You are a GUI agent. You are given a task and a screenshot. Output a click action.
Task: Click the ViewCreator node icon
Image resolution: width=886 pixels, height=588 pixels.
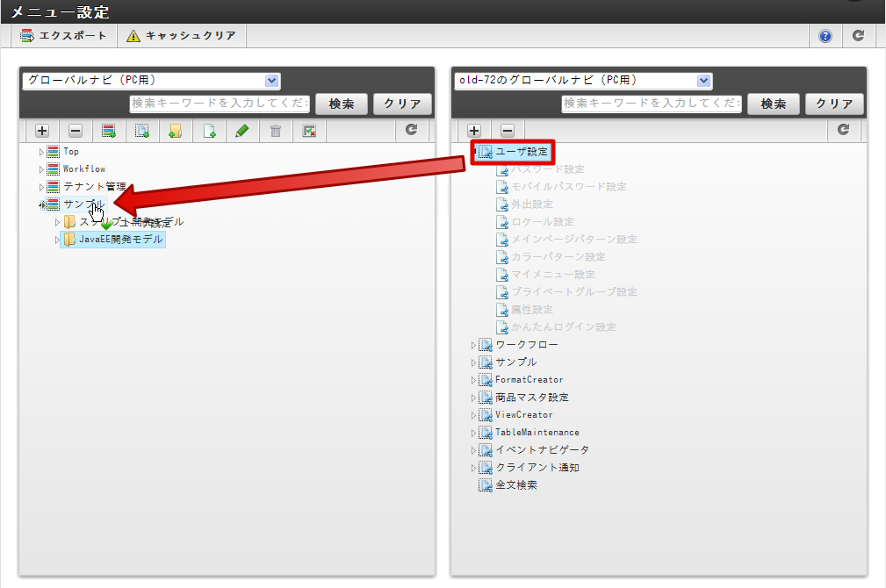(x=486, y=415)
